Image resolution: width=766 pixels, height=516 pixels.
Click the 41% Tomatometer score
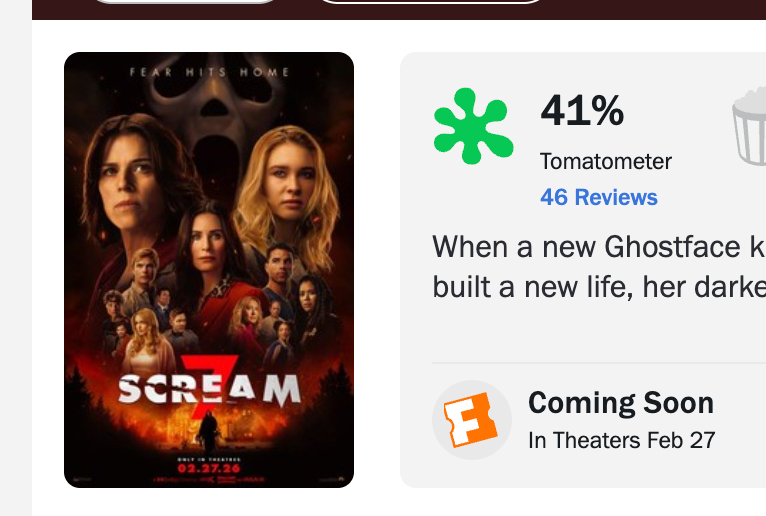pos(582,111)
